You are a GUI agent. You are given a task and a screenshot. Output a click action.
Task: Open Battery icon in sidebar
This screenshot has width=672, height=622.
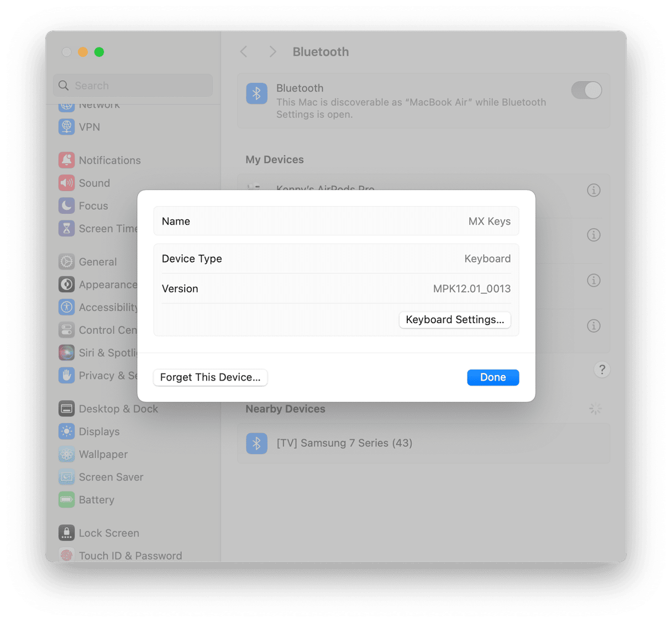[66, 499]
